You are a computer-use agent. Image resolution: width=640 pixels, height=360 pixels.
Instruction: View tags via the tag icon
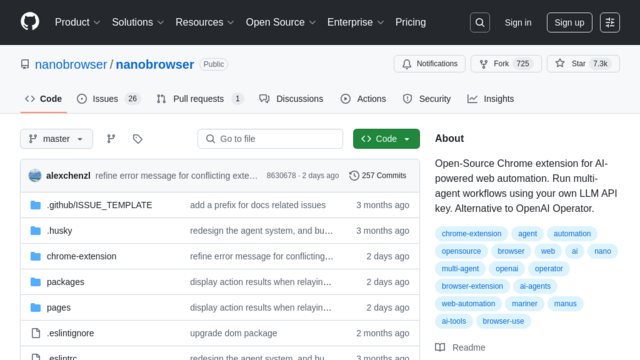click(138, 139)
